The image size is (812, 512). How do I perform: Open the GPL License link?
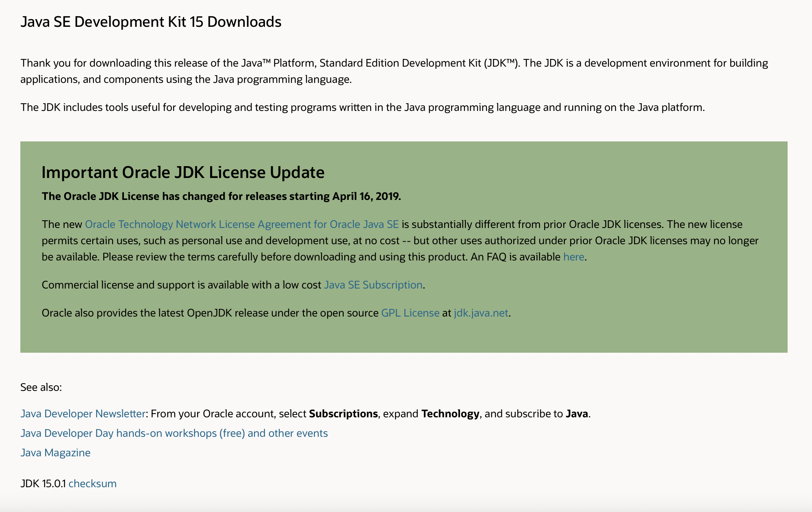[410, 313]
